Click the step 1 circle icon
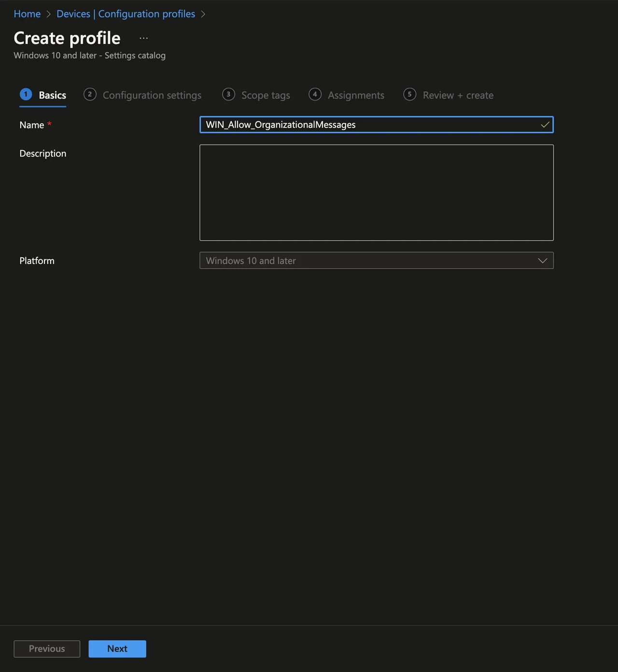This screenshot has height=672, width=618. 26,94
